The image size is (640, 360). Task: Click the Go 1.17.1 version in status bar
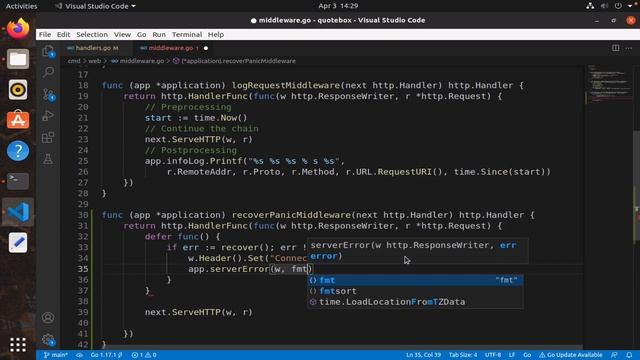coord(107,355)
